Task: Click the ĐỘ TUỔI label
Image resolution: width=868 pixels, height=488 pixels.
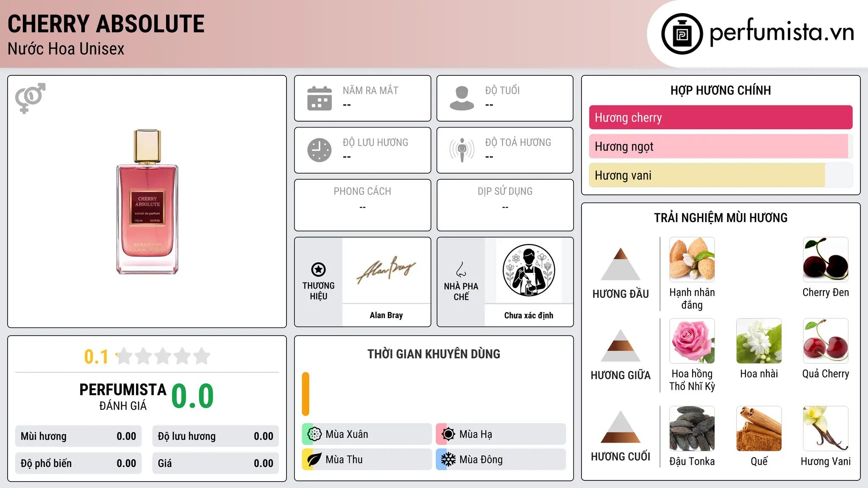Action: click(502, 90)
